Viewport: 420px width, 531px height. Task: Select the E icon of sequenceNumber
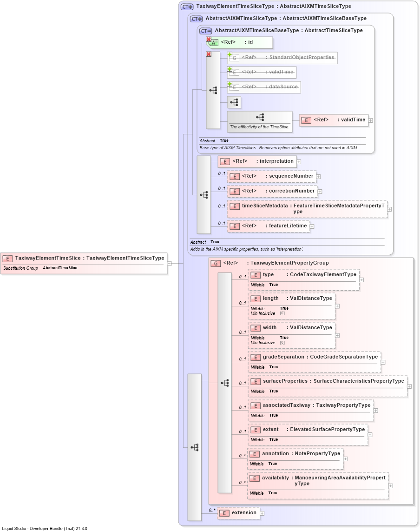click(235, 177)
